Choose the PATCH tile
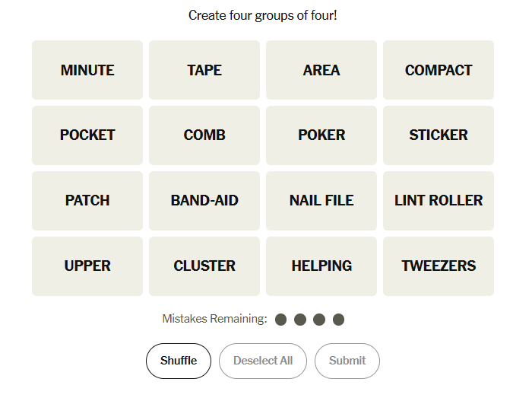 pyautogui.click(x=87, y=201)
